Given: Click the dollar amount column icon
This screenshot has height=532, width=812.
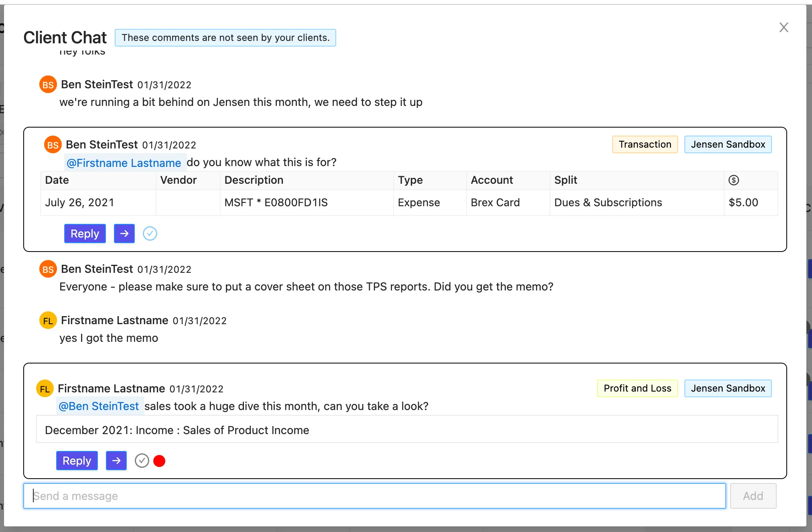Looking at the screenshot, I should pos(734,180).
